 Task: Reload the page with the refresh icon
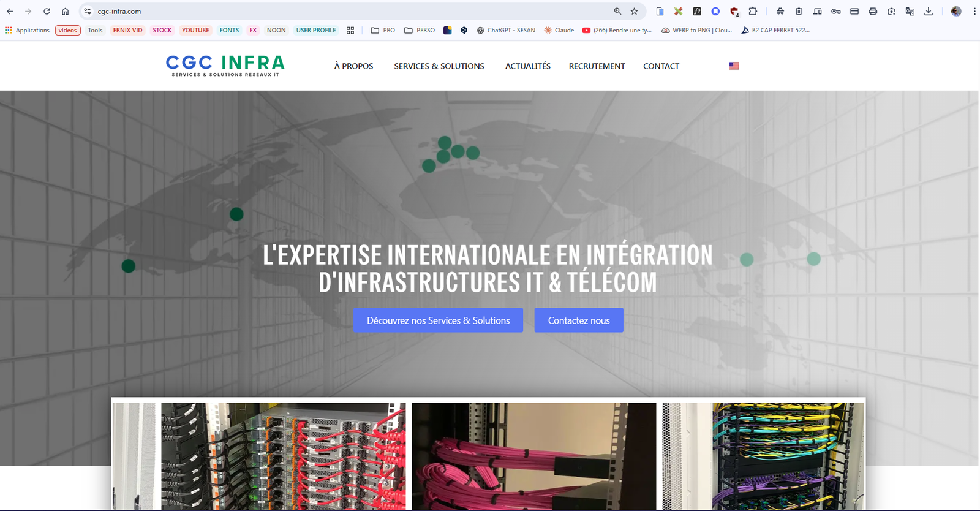pos(47,12)
